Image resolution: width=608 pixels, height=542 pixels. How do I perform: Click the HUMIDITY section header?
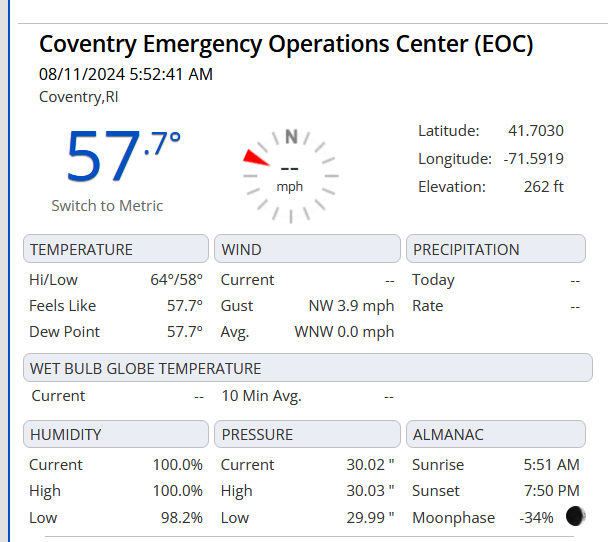click(x=116, y=434)
